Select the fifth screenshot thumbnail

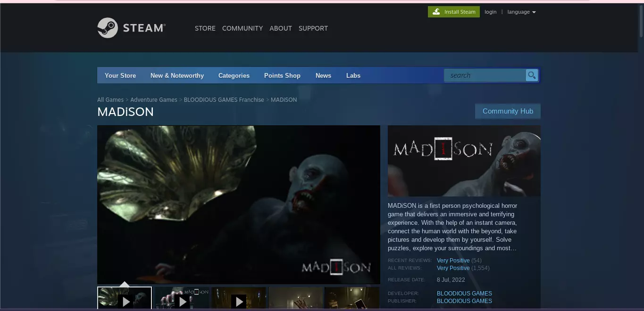[x=352, y=298]
